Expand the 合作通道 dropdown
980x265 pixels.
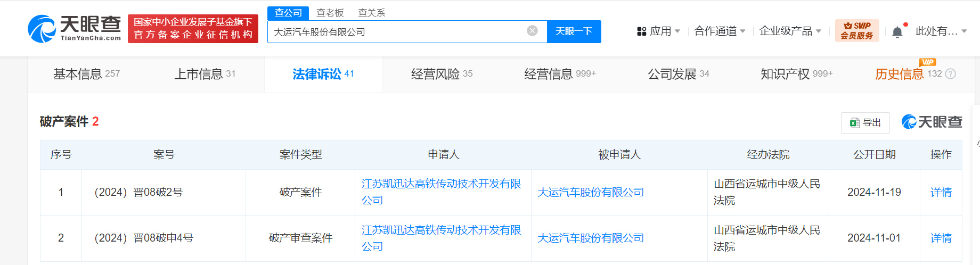click(x=720, y=31)
